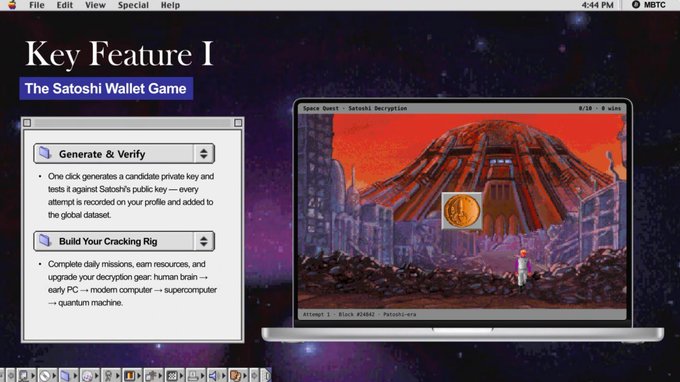Image resolution: width=680 pixels, height=382 pixels.
Task: Click the prohibited circle icon in control strip
Action: [x=44, y=375]
